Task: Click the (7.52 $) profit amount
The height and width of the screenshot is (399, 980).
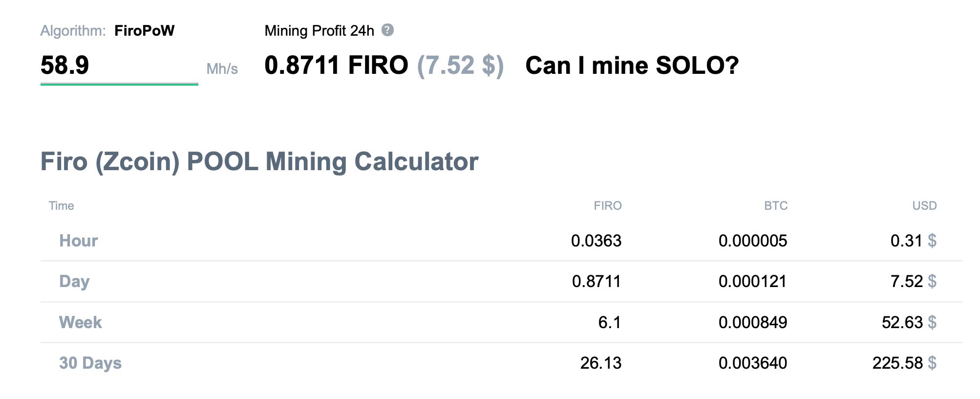Action: (460, 66)
